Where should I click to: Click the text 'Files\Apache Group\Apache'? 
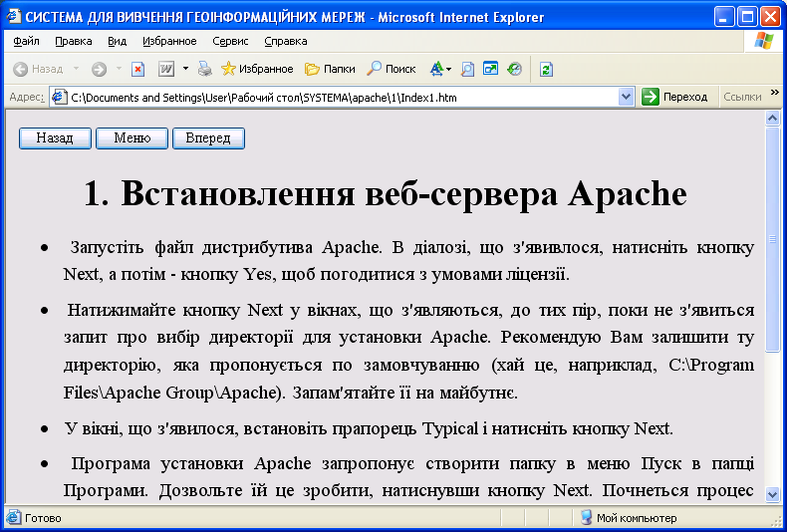[170, 393]
